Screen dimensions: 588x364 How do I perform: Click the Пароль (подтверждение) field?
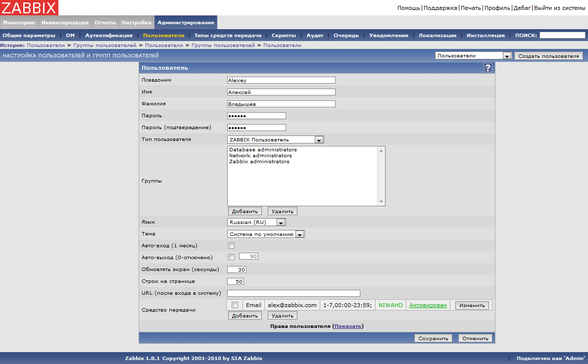click(x=256, y=128)
